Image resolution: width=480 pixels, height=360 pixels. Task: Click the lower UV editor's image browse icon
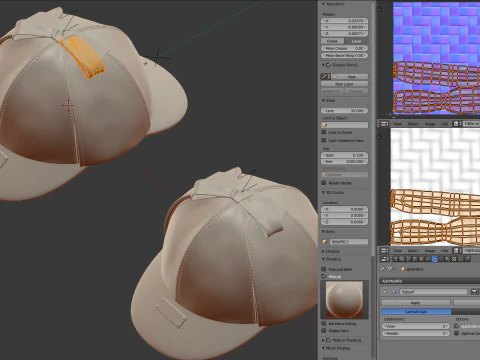point(457,250)
